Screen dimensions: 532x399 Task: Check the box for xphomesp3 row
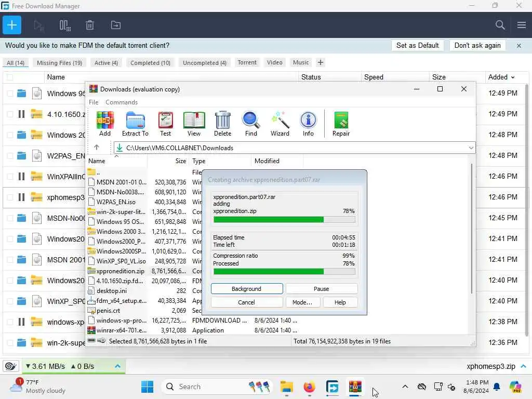pyautogui.click(x=10, y=197)
